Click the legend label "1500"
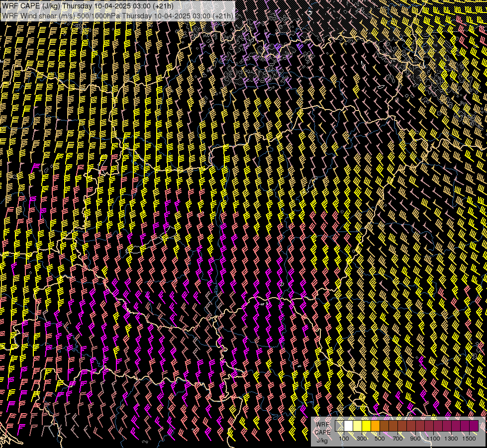The image size is (487, 448). click(469, 439)
